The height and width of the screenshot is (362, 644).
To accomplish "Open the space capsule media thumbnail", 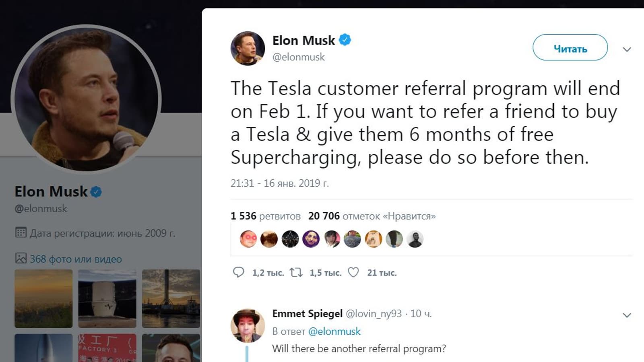I will point(107,298).
